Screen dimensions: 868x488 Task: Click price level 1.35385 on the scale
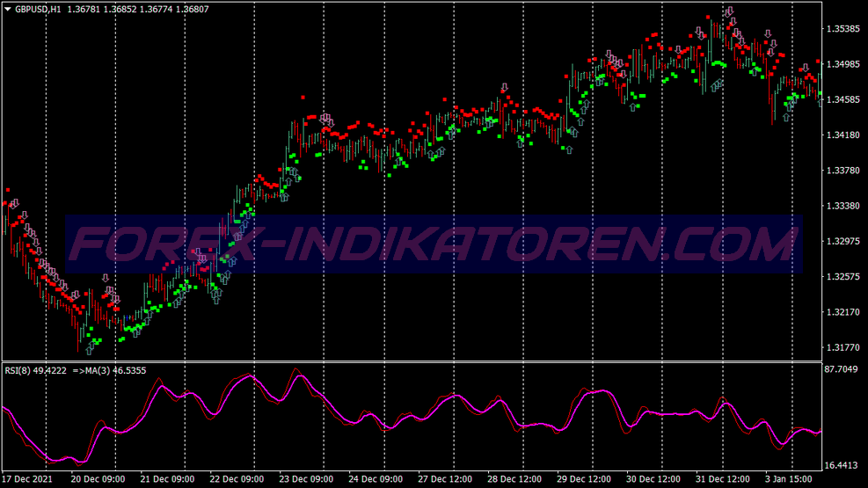coord(843,29)
